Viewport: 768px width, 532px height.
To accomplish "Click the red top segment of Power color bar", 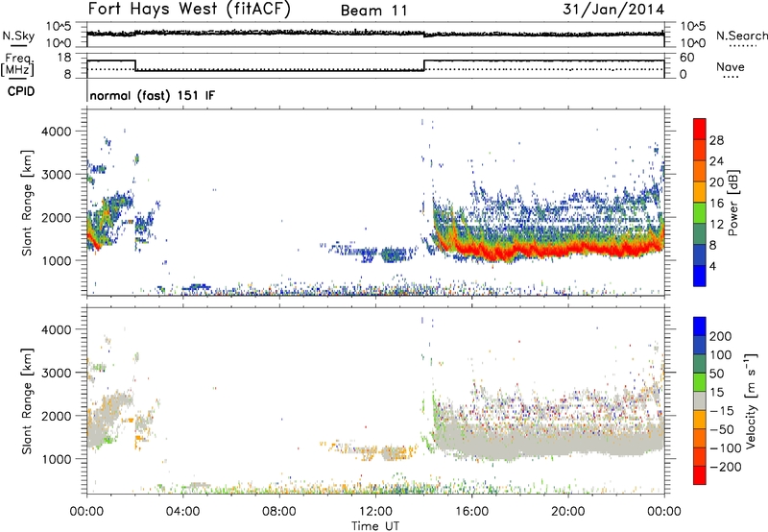I will point(700,130).
